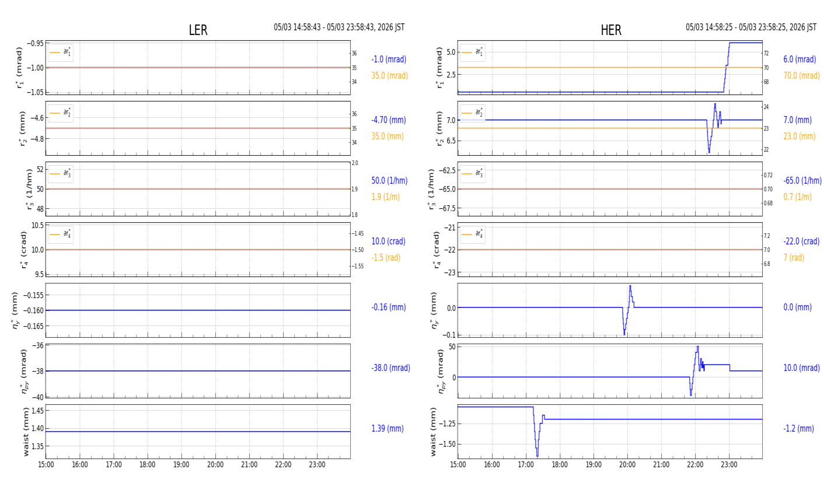Click HER r2* (mm) y-axis label

point(439,128)
